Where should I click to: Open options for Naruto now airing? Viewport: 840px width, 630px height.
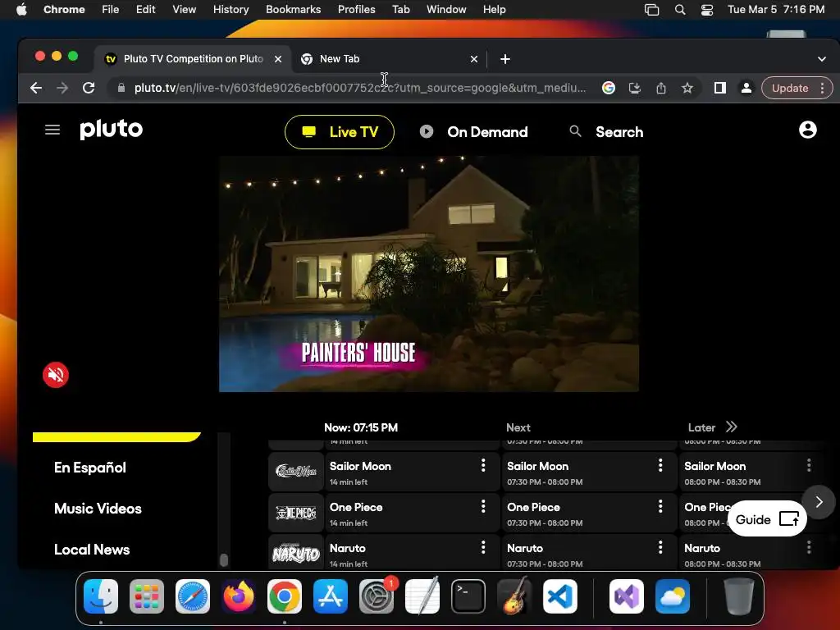coord(482,547)
